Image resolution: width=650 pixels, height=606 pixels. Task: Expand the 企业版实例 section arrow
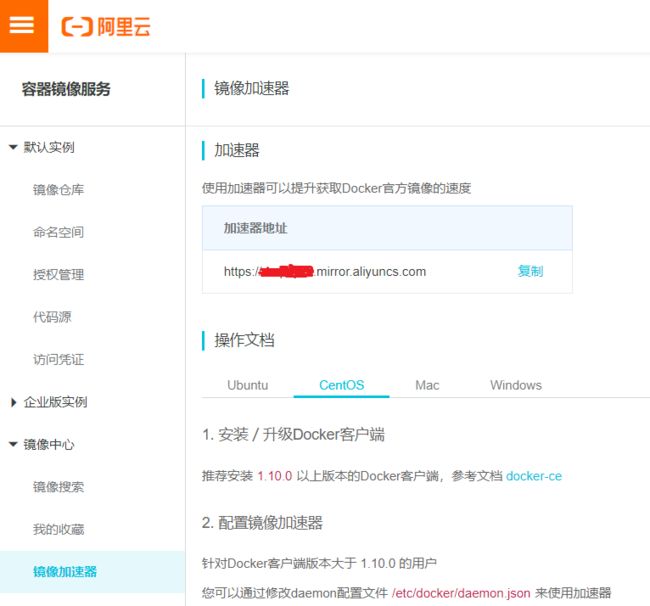(x=13, y=402)
